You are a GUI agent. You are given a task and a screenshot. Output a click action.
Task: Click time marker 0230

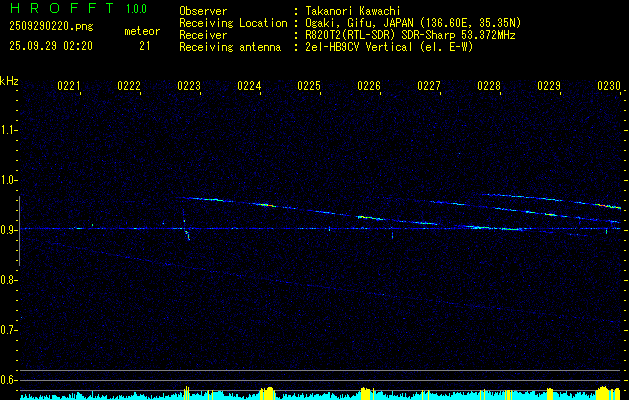tap(609, 86)
